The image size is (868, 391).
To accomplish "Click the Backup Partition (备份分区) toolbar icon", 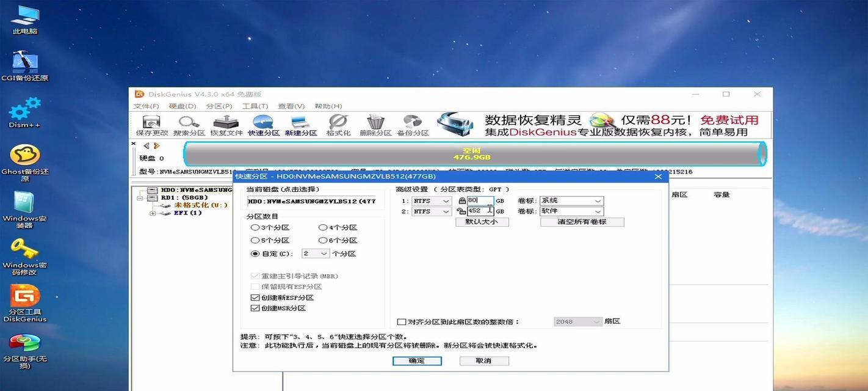I will pyautogui.click(x=413, y=125).
